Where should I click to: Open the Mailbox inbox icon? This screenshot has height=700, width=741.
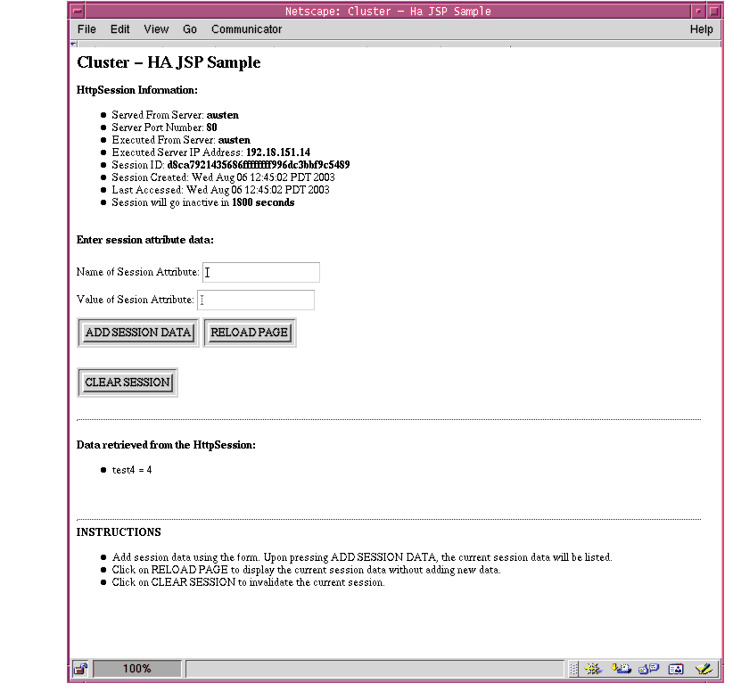point(622,669)
